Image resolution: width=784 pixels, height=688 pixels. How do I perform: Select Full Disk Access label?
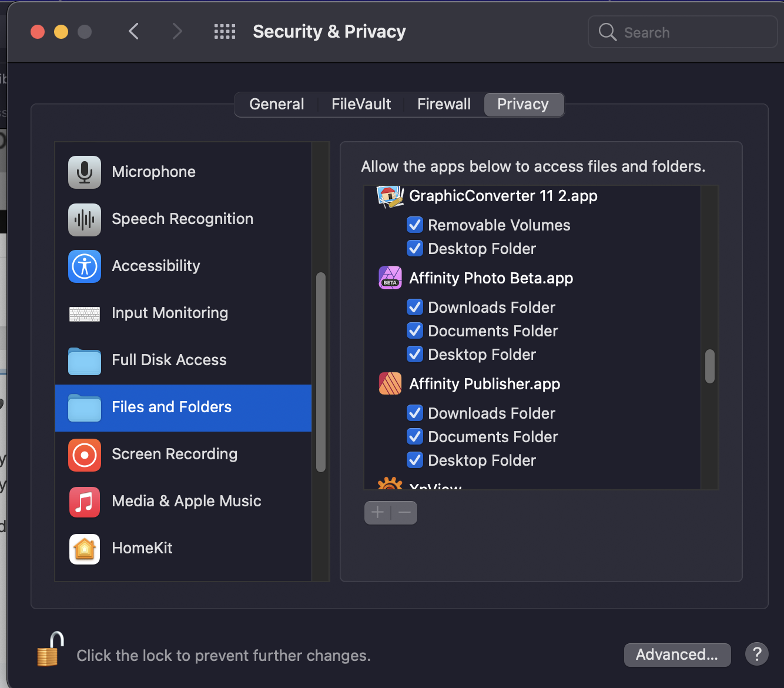pyautogui.click(x=169, y=360)
